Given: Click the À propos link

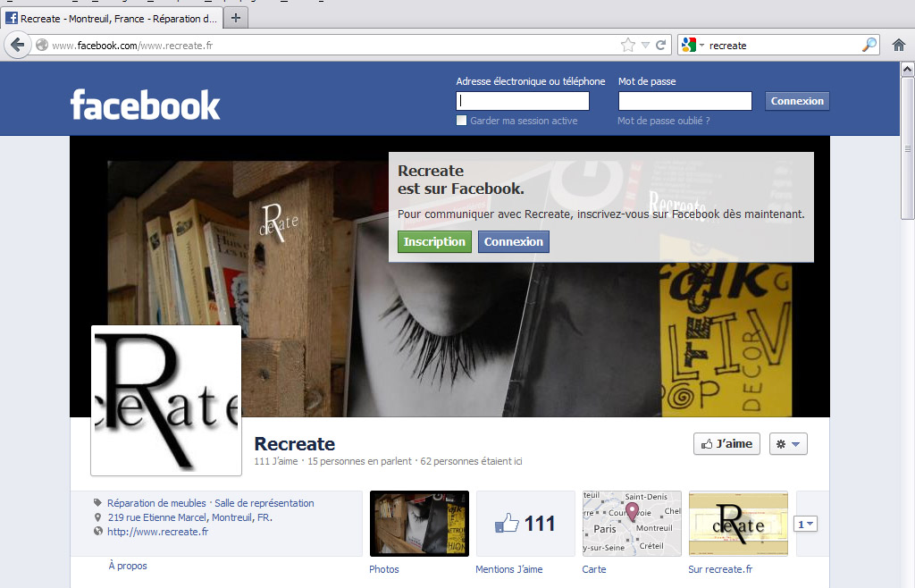Looking at the screenshot, I should coord(128,566).
